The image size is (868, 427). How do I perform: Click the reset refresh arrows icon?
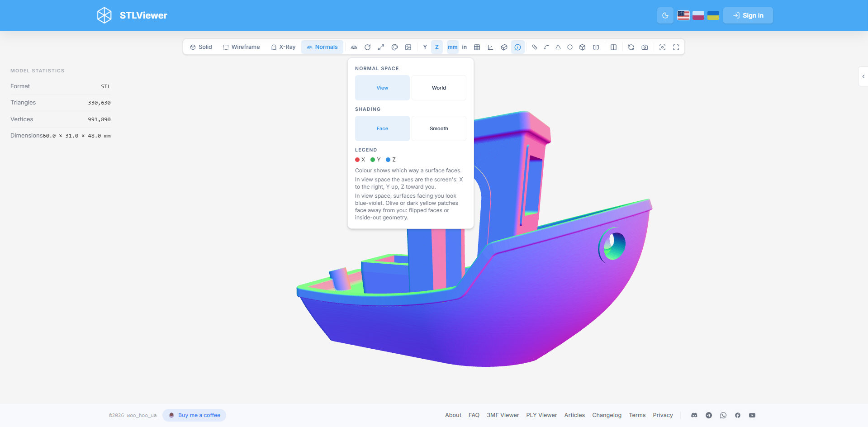(631, 47)
